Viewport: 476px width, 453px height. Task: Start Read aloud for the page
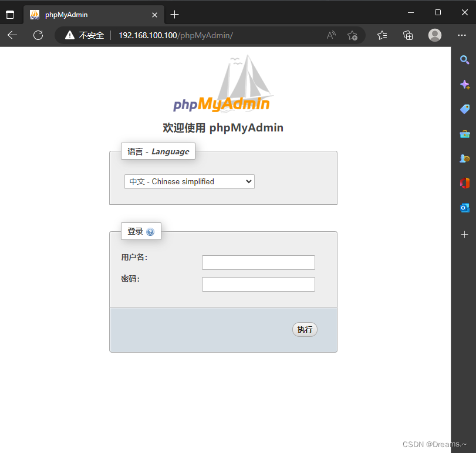pyautogui.click(x=330, y=35)
